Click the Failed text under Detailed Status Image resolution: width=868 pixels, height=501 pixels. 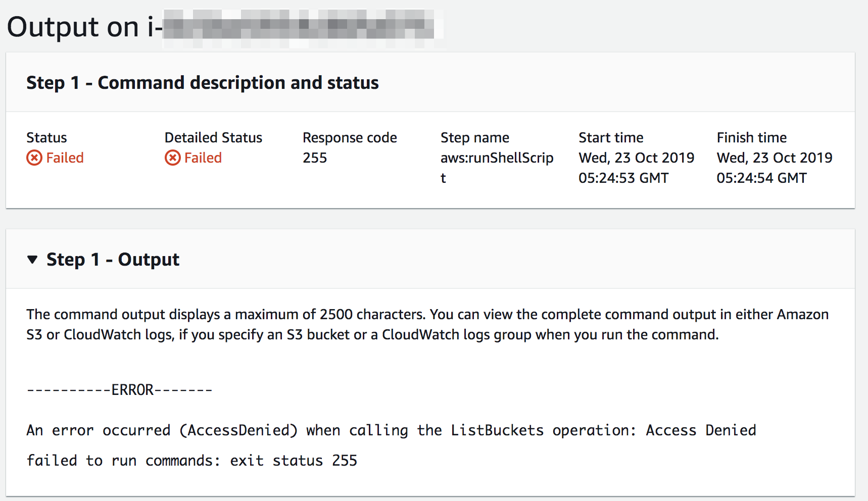click(x=203, y=158)
